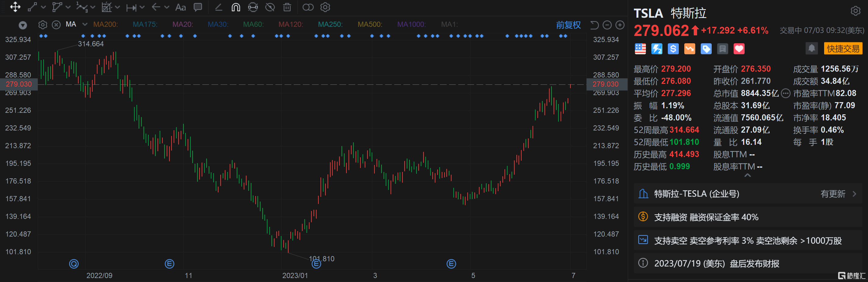Open the arrow tool dropdown
The image size is (868, 282).
tap(167, 7)
